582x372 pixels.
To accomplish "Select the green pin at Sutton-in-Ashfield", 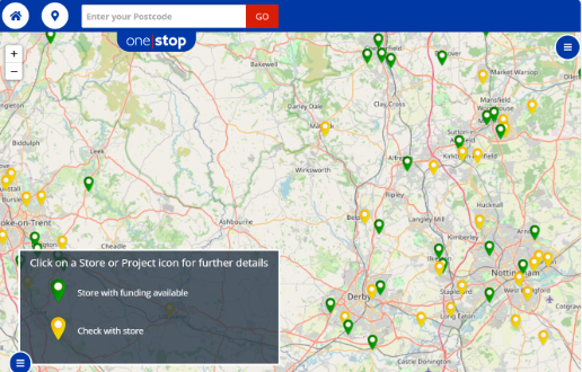I will pos(459,142).
